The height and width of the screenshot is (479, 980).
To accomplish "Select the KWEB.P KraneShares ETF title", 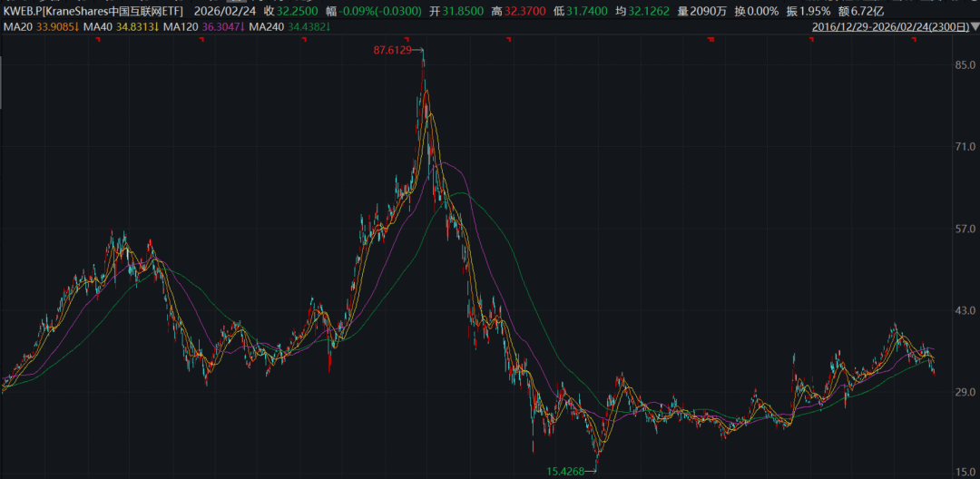I will pyautogui.click(x=93, y=10).
